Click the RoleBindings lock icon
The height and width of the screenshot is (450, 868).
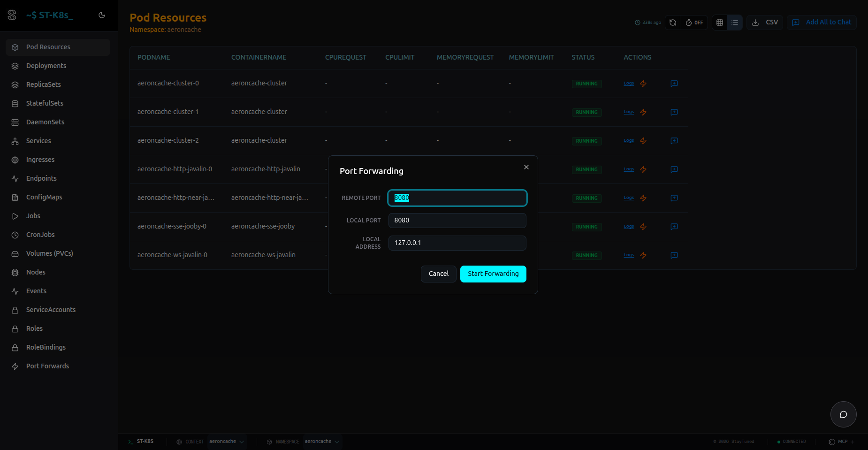(x=15, y=347)
